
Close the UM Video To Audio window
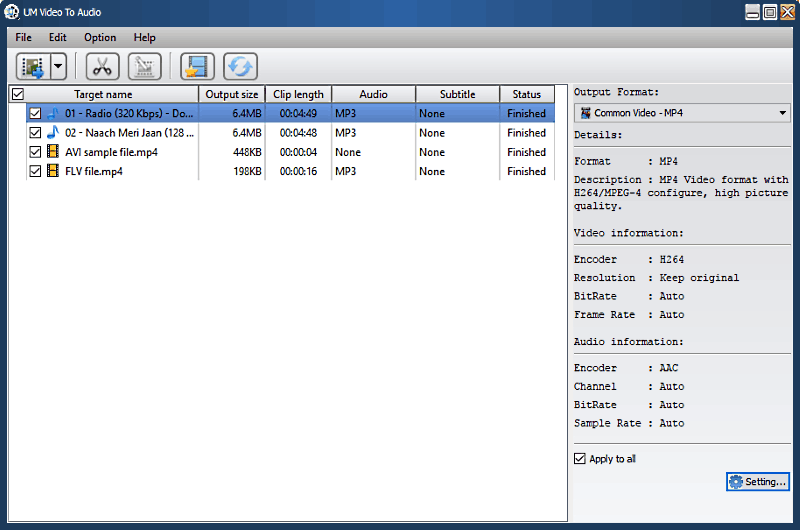click(787, 12)
